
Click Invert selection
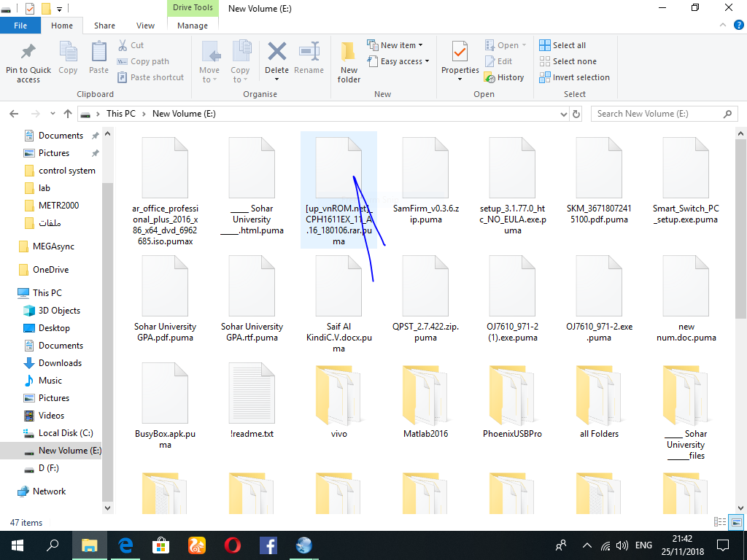coord(574,77)
